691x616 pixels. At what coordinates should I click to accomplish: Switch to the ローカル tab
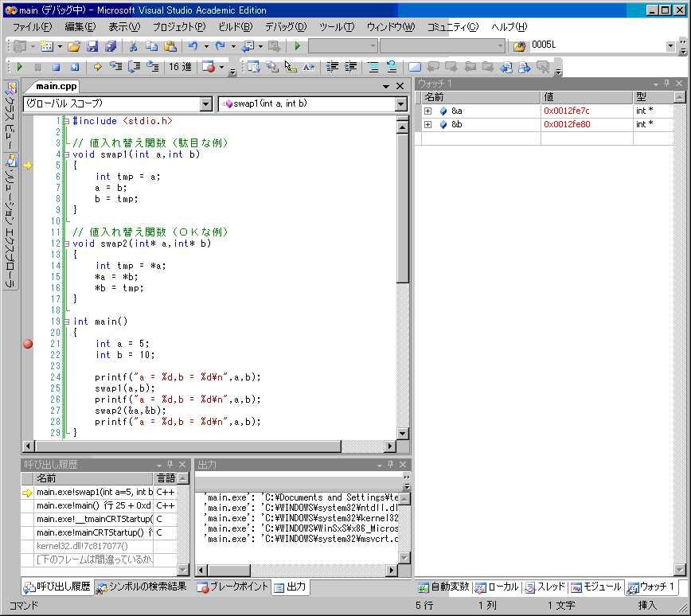tap(497, 587)
